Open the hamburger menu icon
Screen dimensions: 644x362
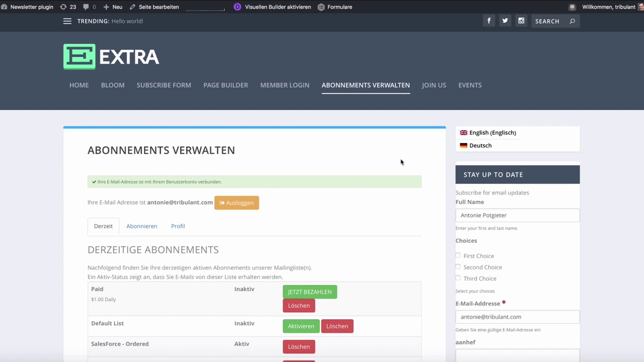point(67,21)
